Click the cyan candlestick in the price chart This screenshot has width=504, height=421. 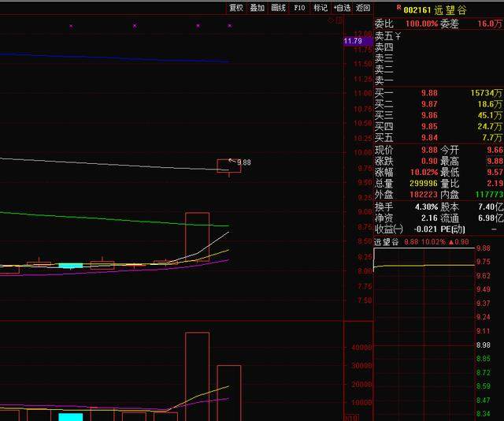click(71, 266)
